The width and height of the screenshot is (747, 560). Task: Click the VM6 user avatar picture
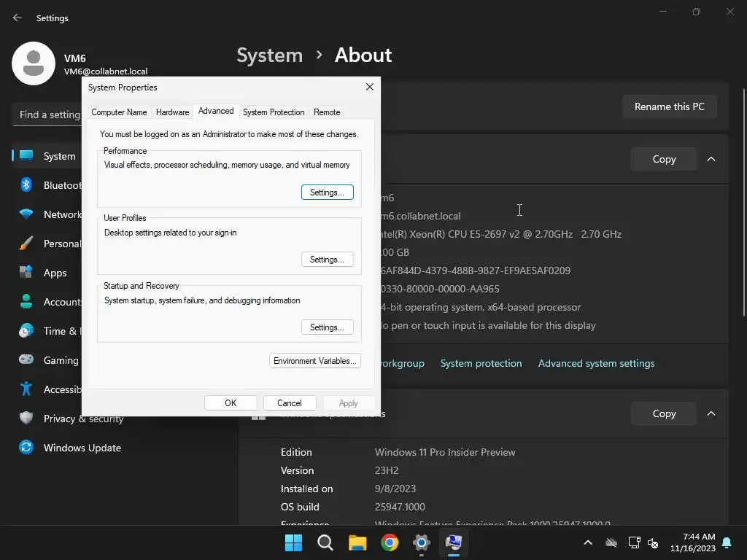(34, 63)
